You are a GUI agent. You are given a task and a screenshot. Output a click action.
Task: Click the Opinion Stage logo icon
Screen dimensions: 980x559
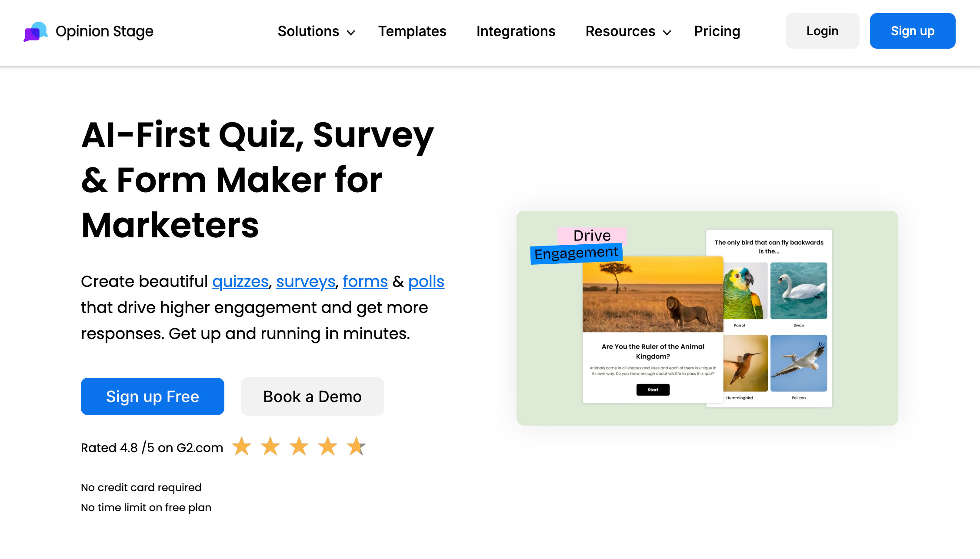point(36,31)
